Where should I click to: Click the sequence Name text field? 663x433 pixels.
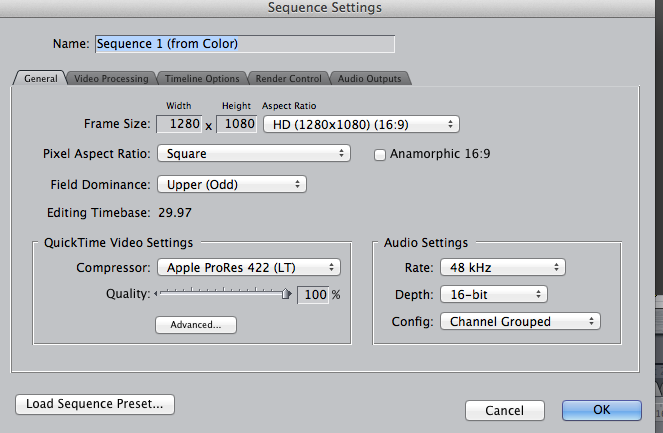click(245, 44)
